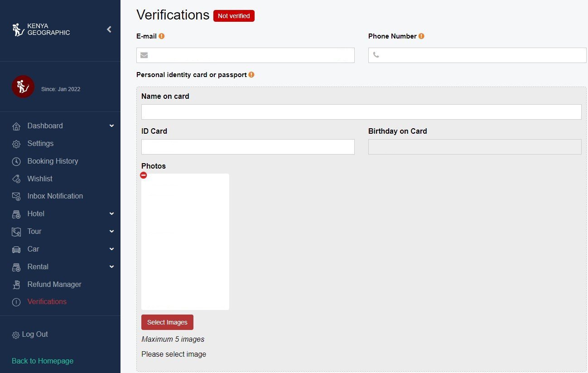Click the uploaded photo thumbnail
The image size is (588, 373).
(x=185, y=242)
